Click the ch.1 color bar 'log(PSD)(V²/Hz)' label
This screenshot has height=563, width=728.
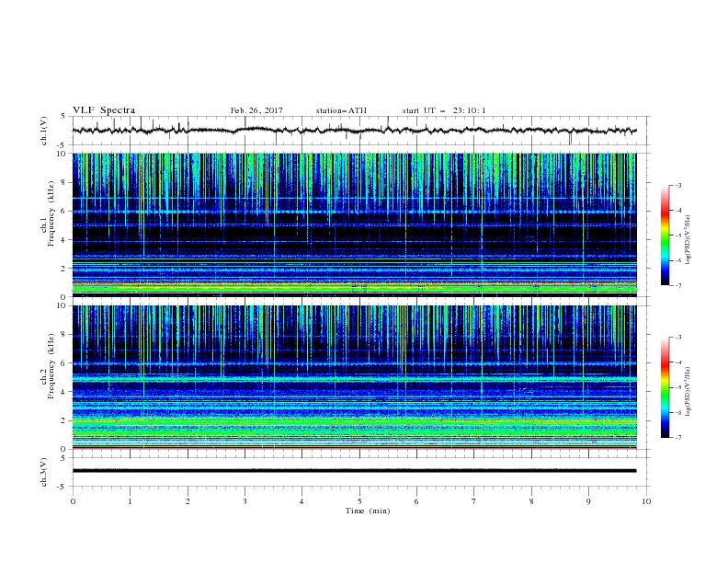[x=688, y=240]
